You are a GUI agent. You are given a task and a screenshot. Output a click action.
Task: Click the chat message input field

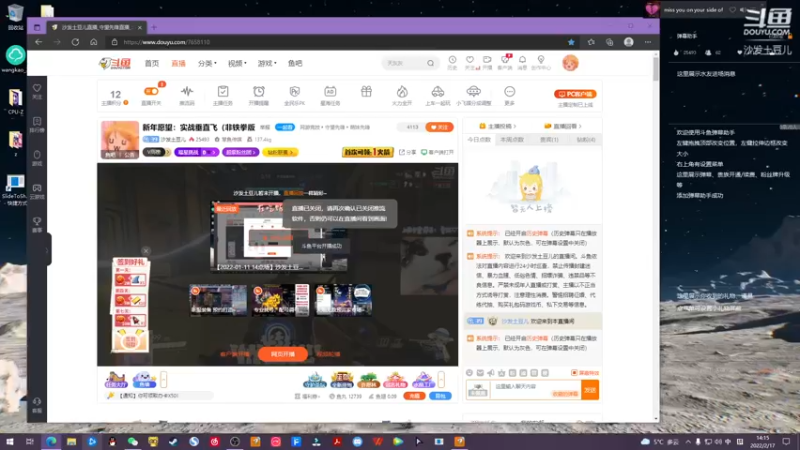(x=536, y=390)
